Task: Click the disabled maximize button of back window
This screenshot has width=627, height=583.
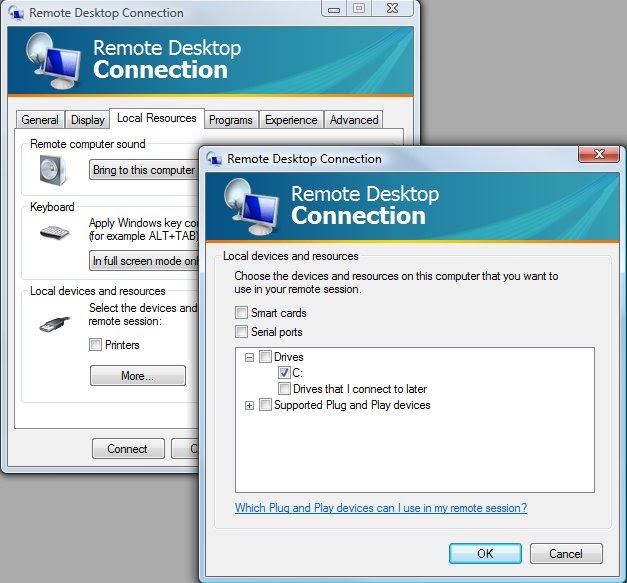Action: (x=359, y=8)
